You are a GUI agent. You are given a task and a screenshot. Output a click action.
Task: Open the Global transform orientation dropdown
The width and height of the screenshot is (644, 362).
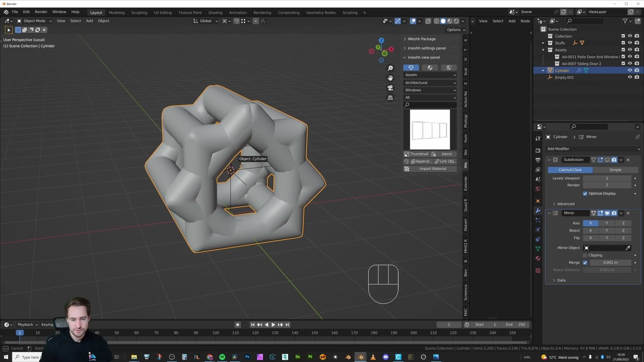coord(206,21)
